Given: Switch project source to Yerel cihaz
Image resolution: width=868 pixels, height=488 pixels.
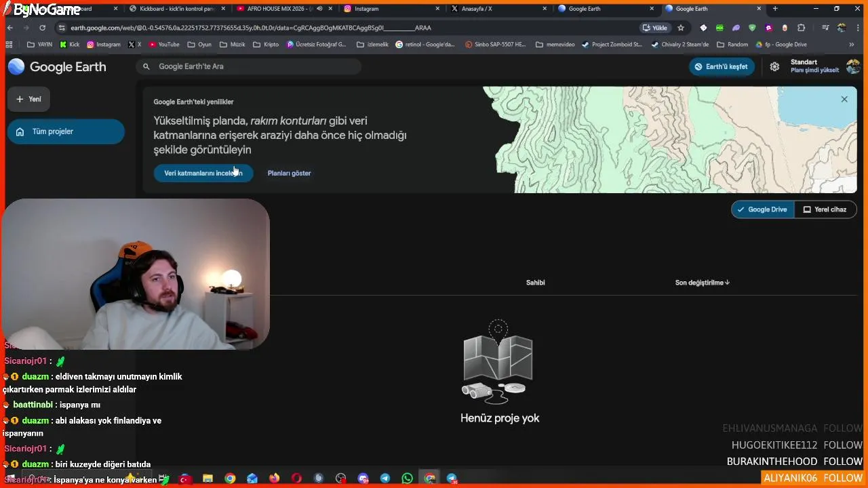Looking at the screenshot, I should click(x=825, y=209).
